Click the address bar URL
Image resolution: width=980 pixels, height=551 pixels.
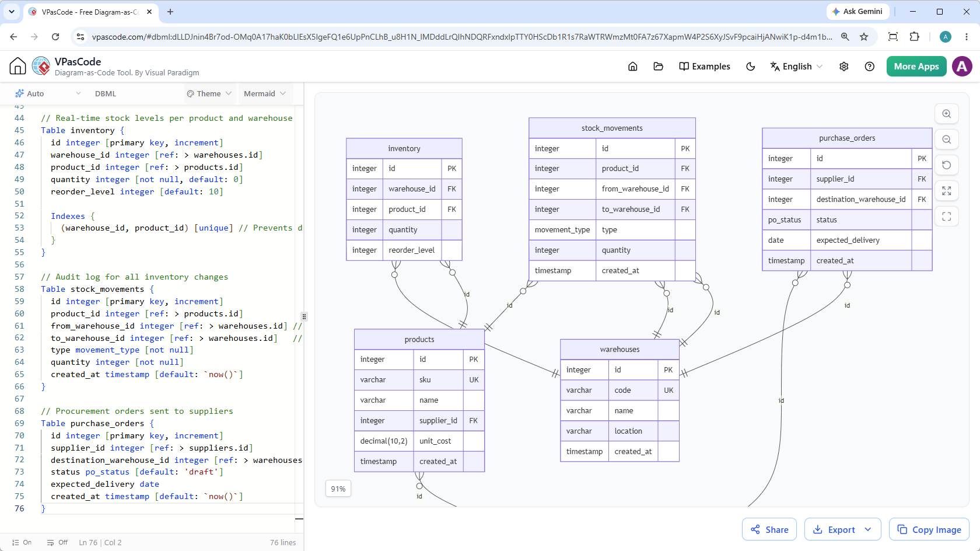point(462,37)
